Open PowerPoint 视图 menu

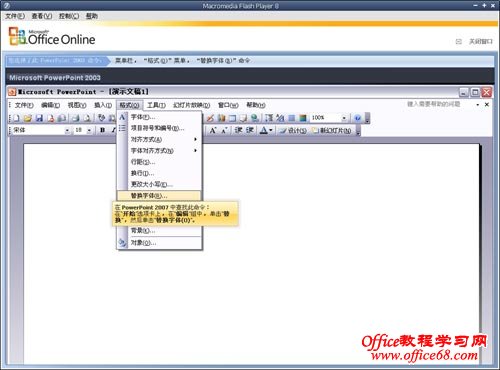point(77,105)
